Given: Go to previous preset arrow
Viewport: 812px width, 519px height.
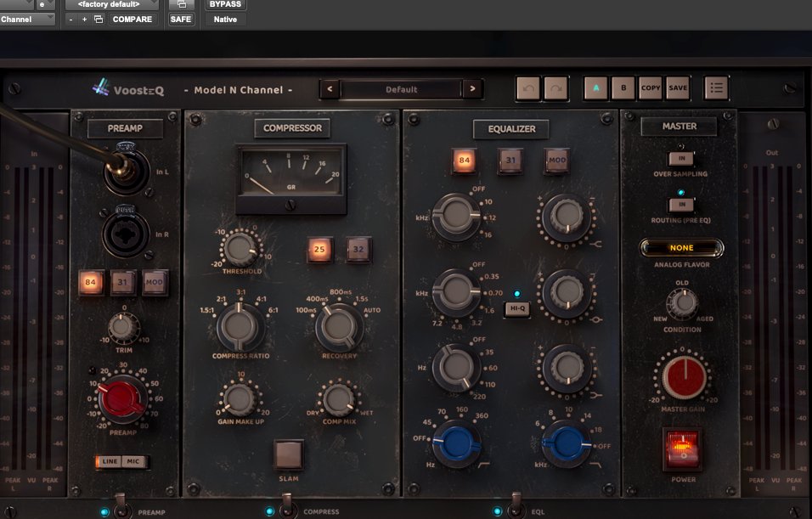Looking at the screenshot, I should pyautogui.click(x=330, y=89).
